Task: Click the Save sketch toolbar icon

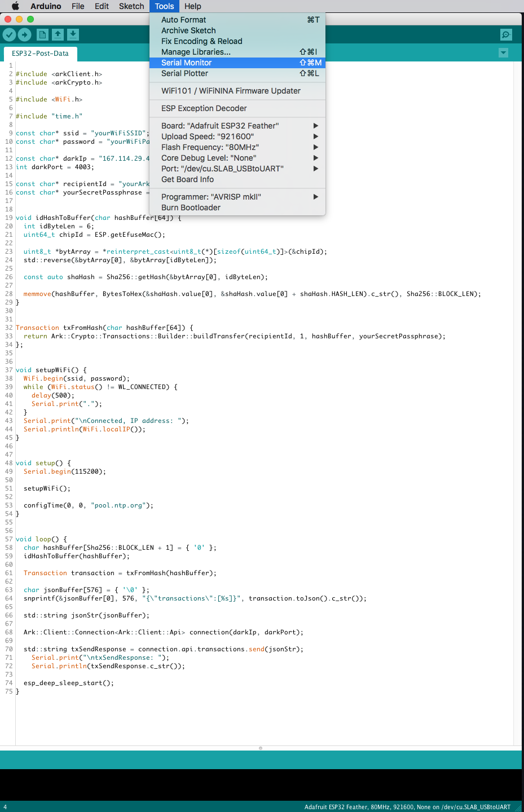Action: (x=73, y=35)
